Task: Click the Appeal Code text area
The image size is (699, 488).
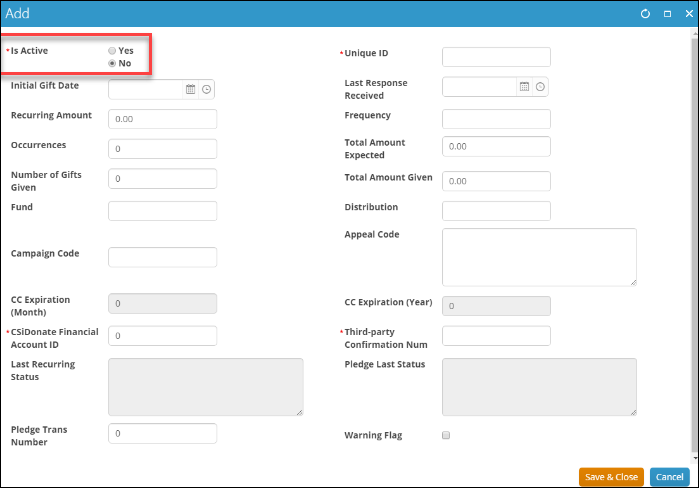Action: click(x=539, y=257)
